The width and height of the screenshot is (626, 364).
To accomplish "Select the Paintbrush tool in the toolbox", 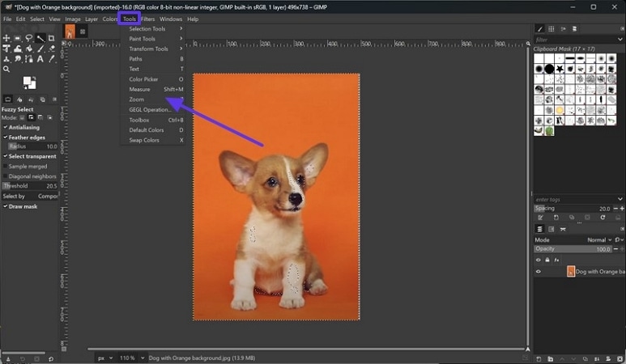I will click(x=40, y=49).
